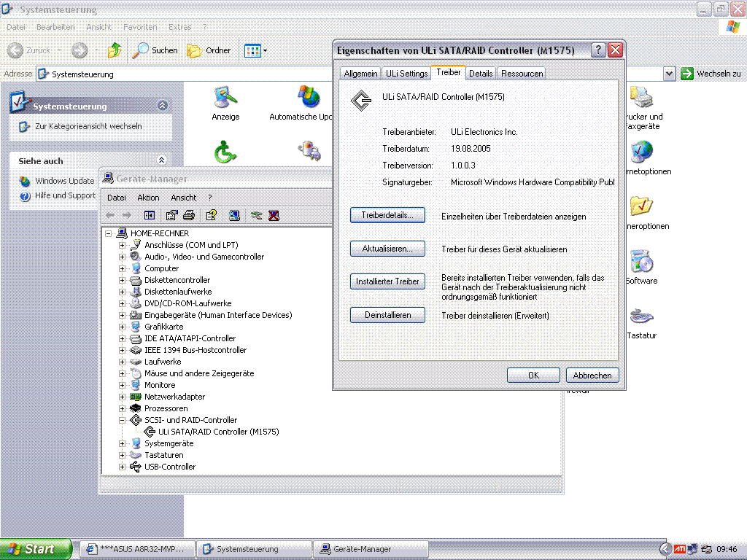This screenshot has width=747, height=560.
Task: Select ULi SATA/RAID Controller (M1575) tree item
Action: (218, 432)
